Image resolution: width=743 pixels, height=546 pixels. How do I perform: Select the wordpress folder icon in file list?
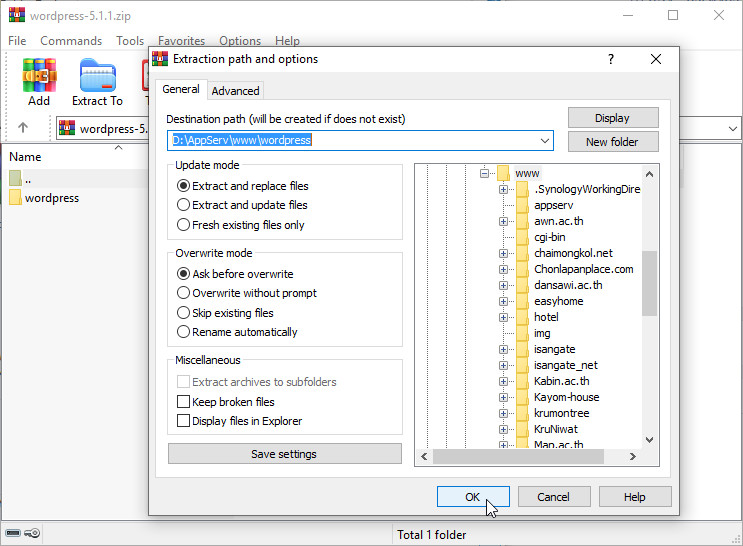coord(15,198)
